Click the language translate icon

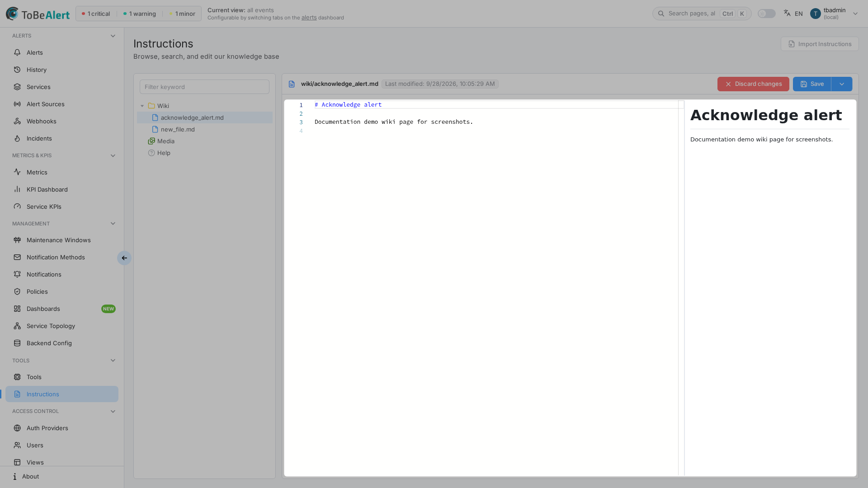point(787,13)
